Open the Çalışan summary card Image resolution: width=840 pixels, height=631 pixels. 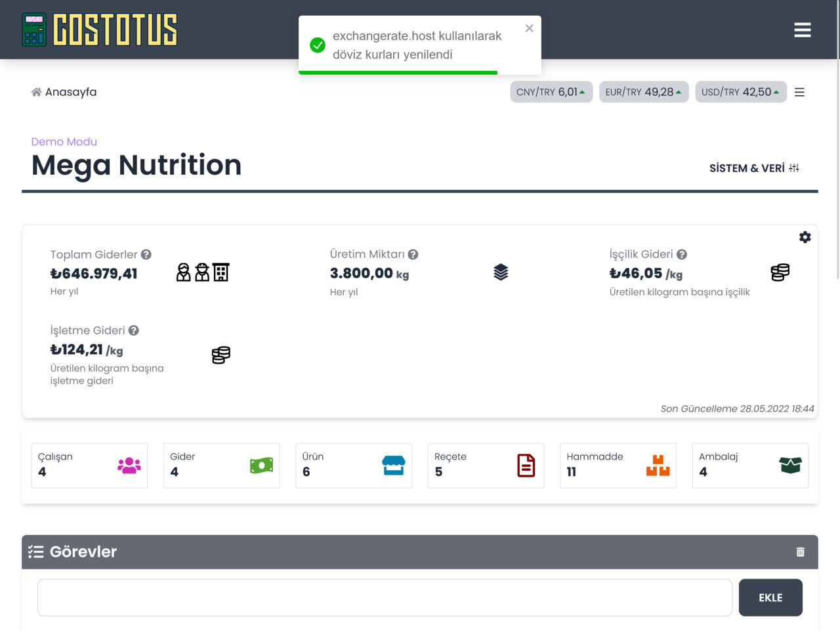[x=89, y=466]
